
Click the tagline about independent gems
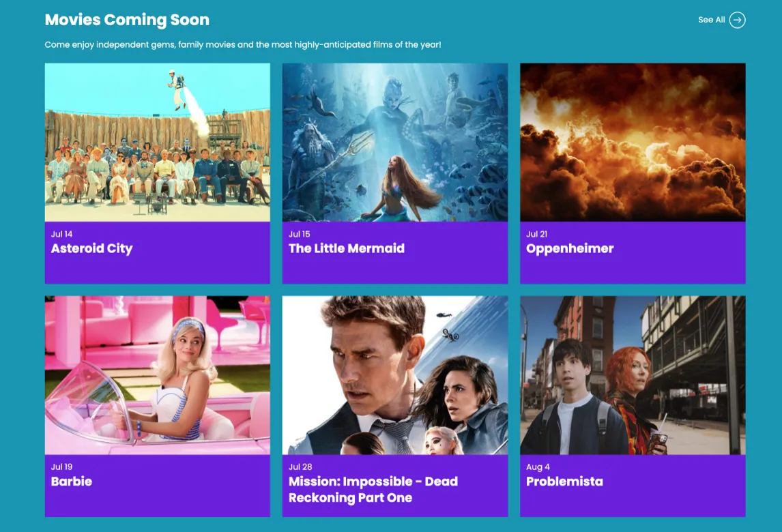(x=243, y=45)
